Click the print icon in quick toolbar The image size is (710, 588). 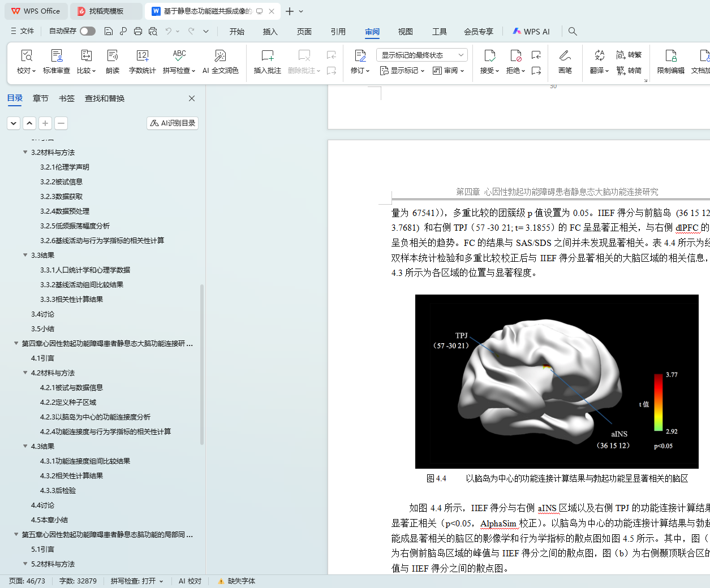[x=138, y=31]
